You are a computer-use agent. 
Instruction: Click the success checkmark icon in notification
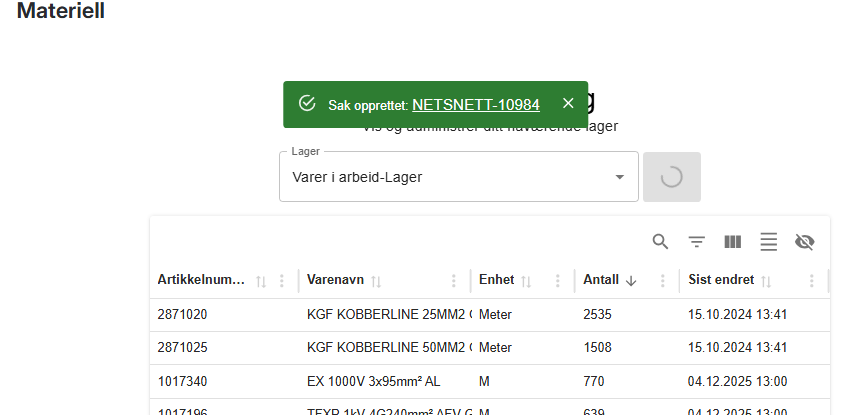point(307,104)
